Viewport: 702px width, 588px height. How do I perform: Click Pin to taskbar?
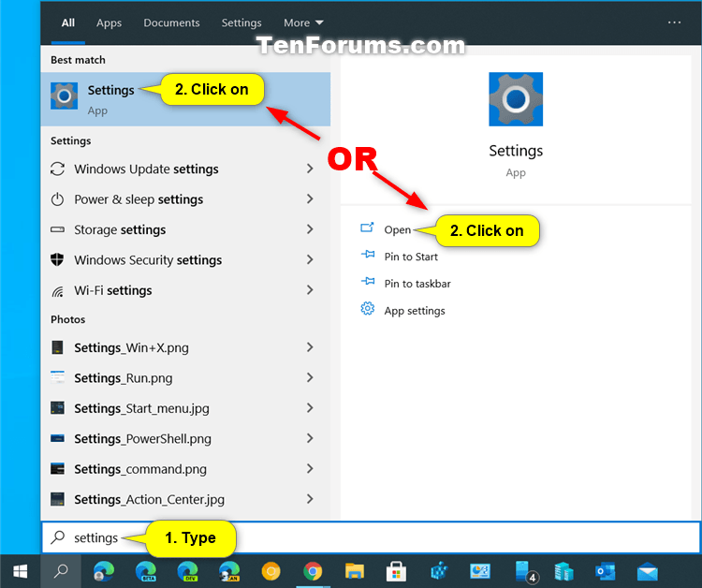(417, 284)
